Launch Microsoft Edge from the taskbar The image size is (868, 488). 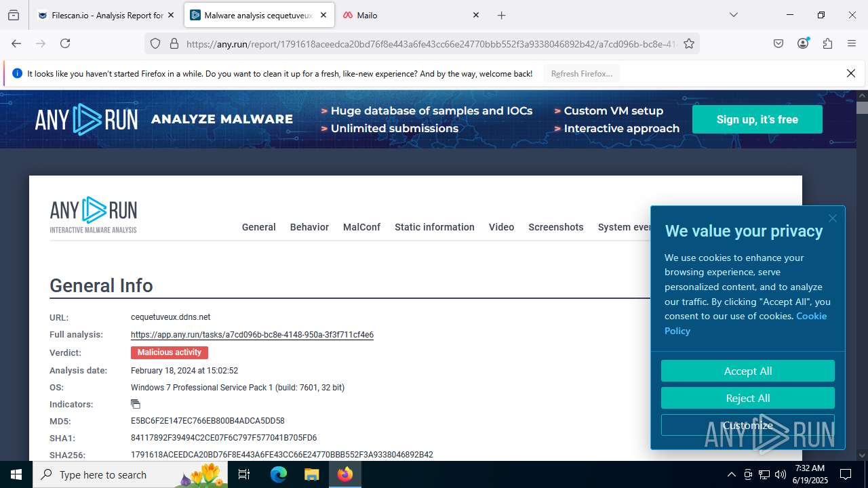click(279, 474)
